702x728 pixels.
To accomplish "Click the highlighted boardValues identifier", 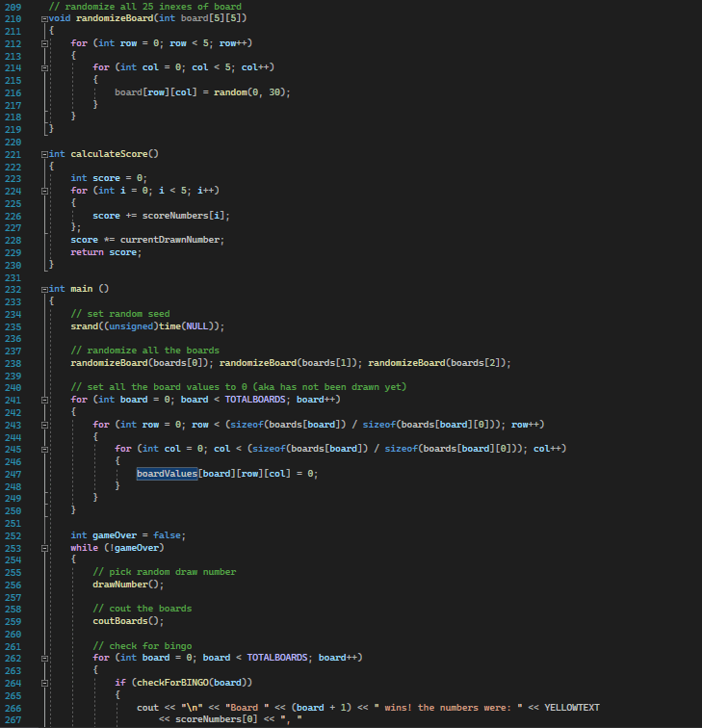I will [x=167, y=474].
